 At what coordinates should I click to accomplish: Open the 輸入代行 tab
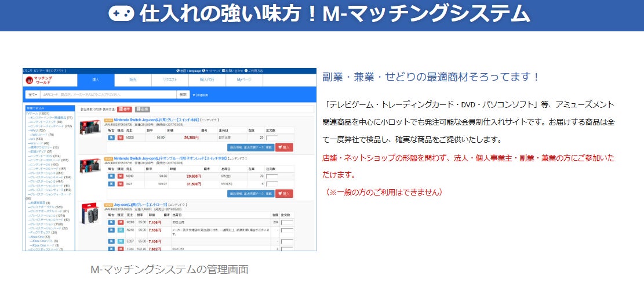pyautogui.click(x=207, y=80)
